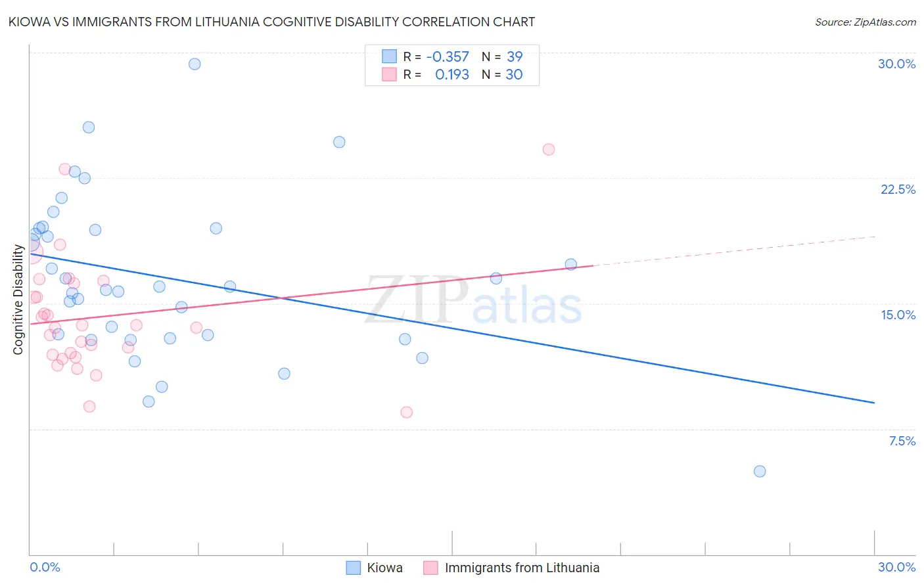Click the 30.0% y-axis label
924x586 pixels.
pyautogui.click(x=896, y=64)
